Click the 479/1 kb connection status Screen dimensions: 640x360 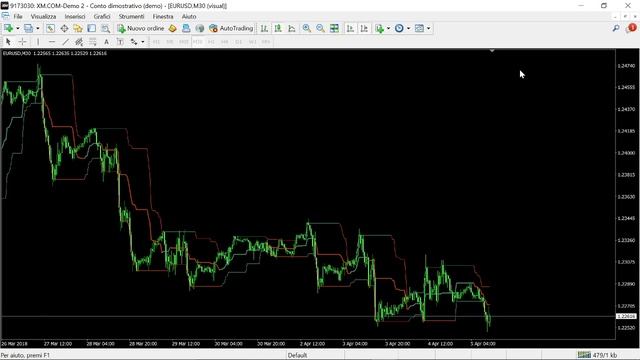tap(597, 355)
